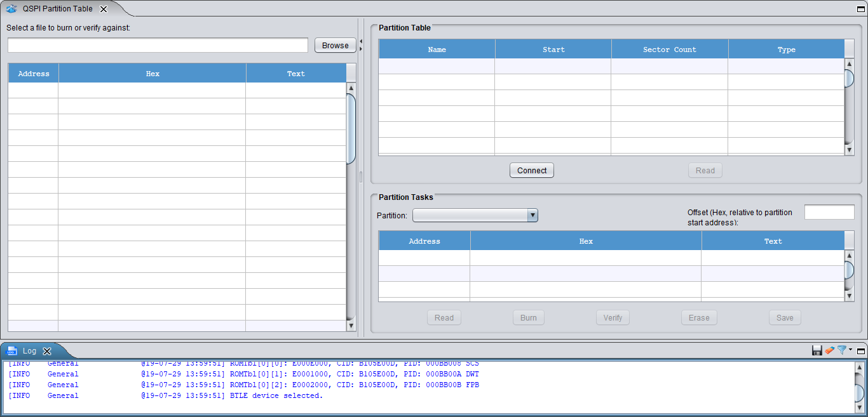868x417 pixels.
Task: Erase the selected partition
Action: click(x=699, y=317)
